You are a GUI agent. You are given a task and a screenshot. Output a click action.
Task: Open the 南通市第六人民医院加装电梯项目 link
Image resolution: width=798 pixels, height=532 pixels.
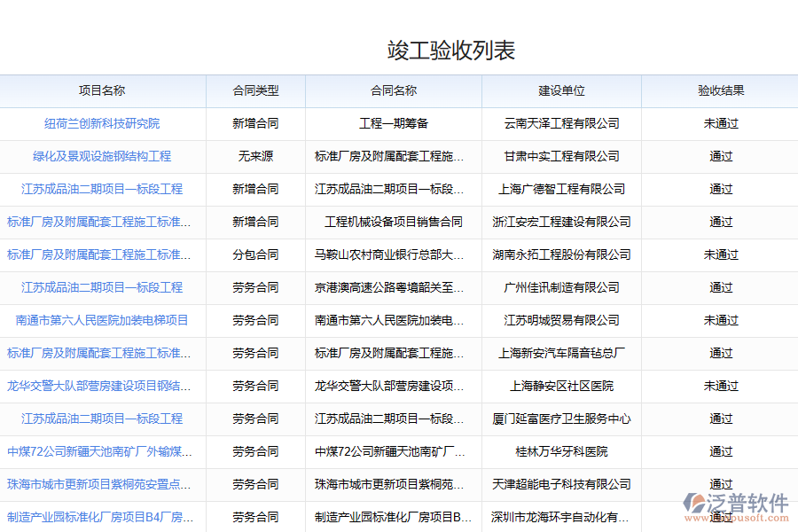(x=102, y=320)
